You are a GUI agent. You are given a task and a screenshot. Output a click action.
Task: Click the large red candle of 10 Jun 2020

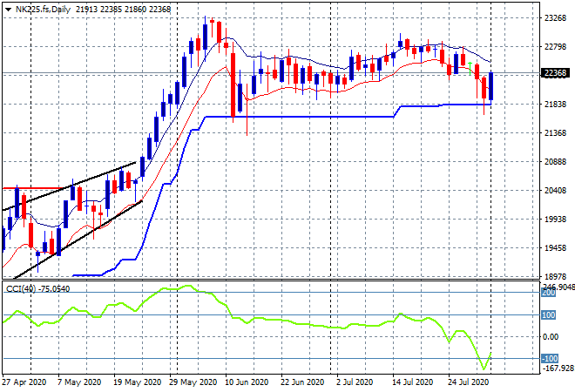233,85
